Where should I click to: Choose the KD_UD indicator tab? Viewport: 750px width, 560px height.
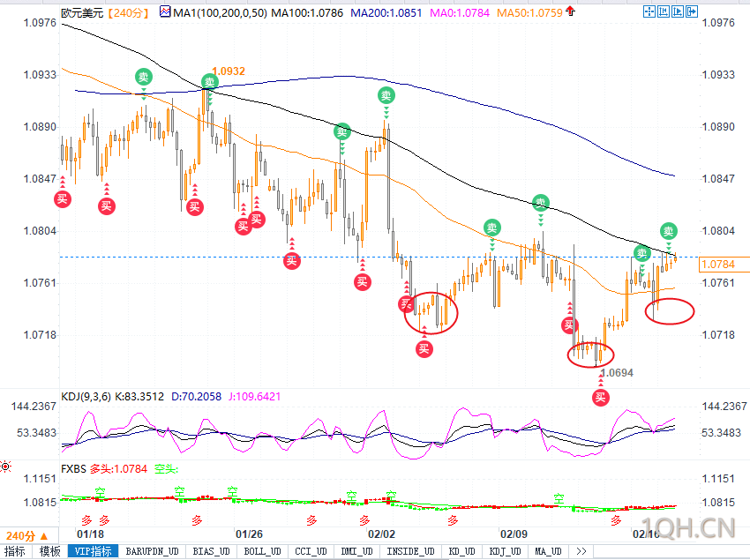point(462,551)
